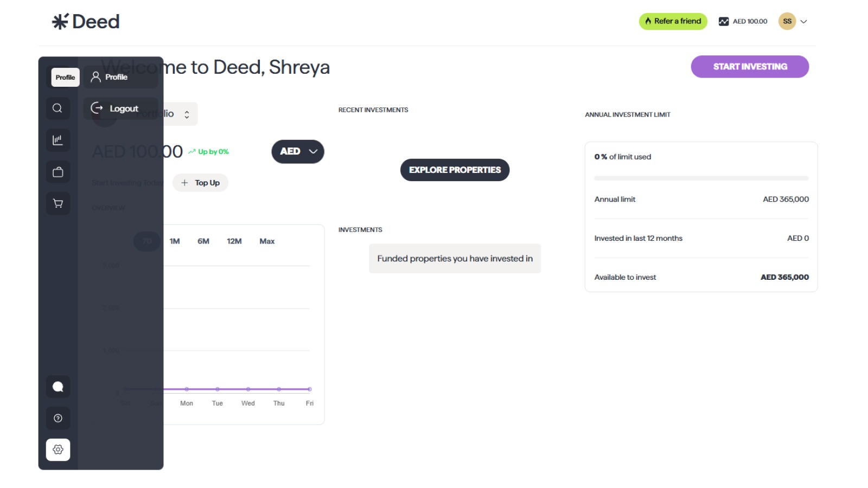Click the settings gear icon
Screen dimensions: 868x488
pos(58,450)
